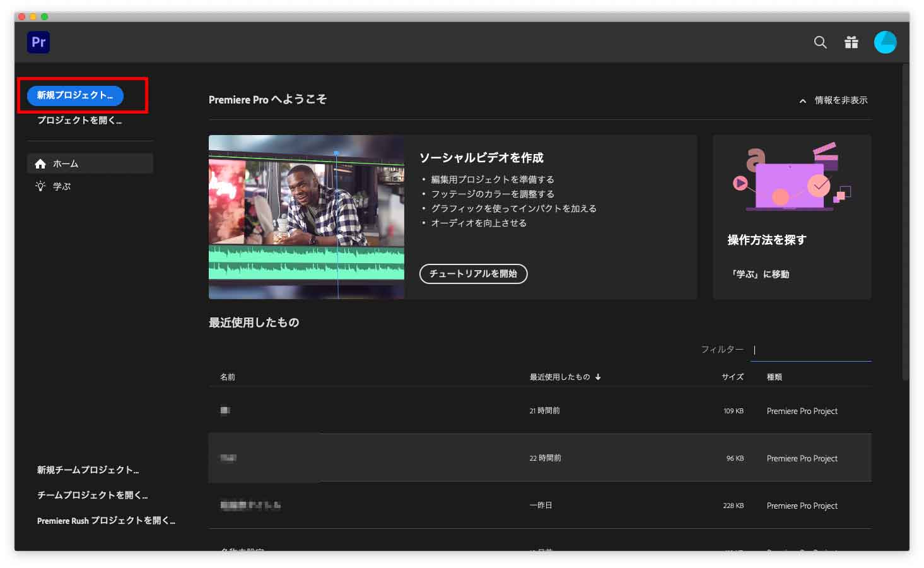Sort by the 種類 column header
The width and height of the screenshot is (924, 568).
point(775,377)
